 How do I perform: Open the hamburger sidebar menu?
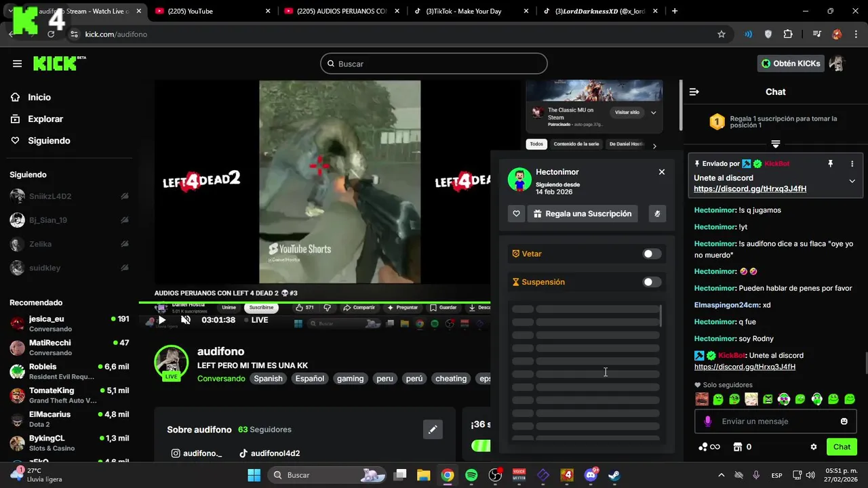tap(17, 64)
